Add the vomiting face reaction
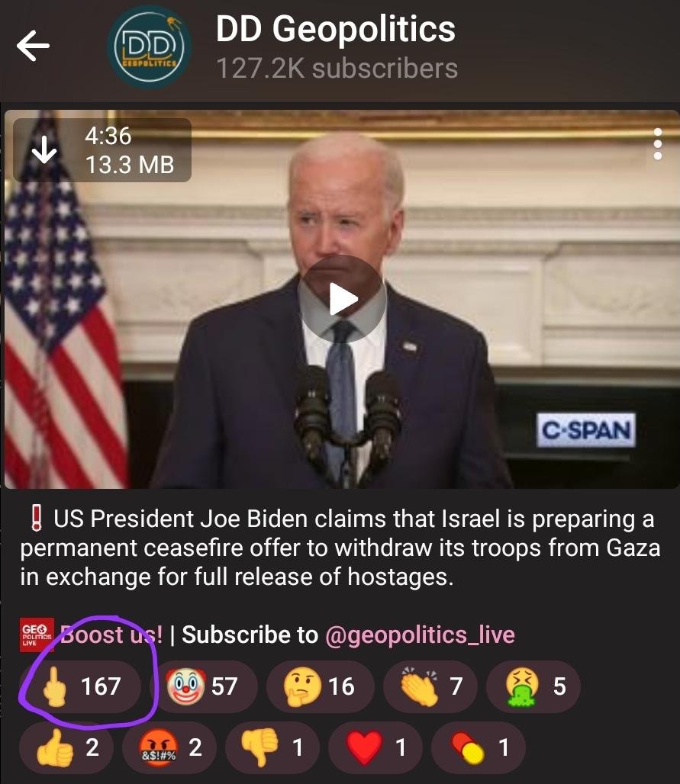The image size is (680, 784). (533, 686)
